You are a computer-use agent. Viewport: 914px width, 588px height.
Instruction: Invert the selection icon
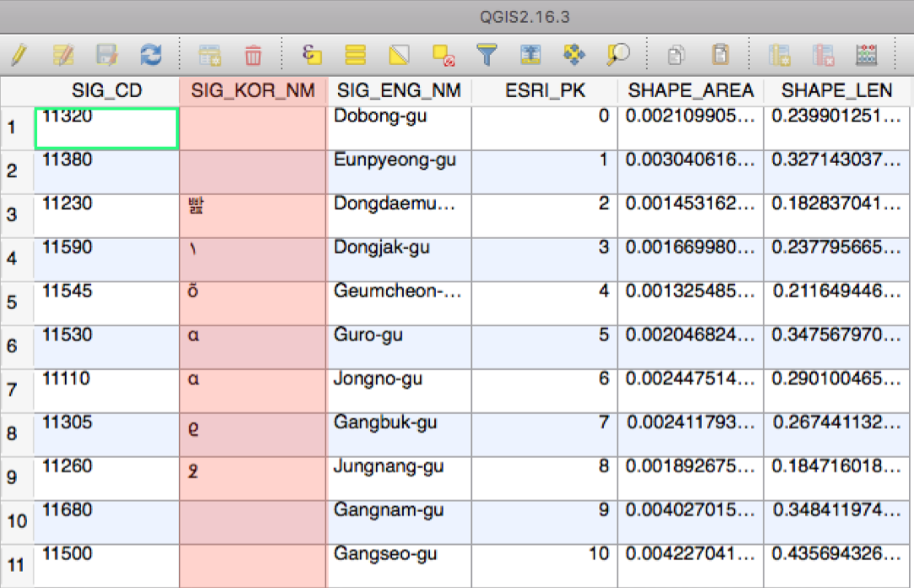point(400,56)
